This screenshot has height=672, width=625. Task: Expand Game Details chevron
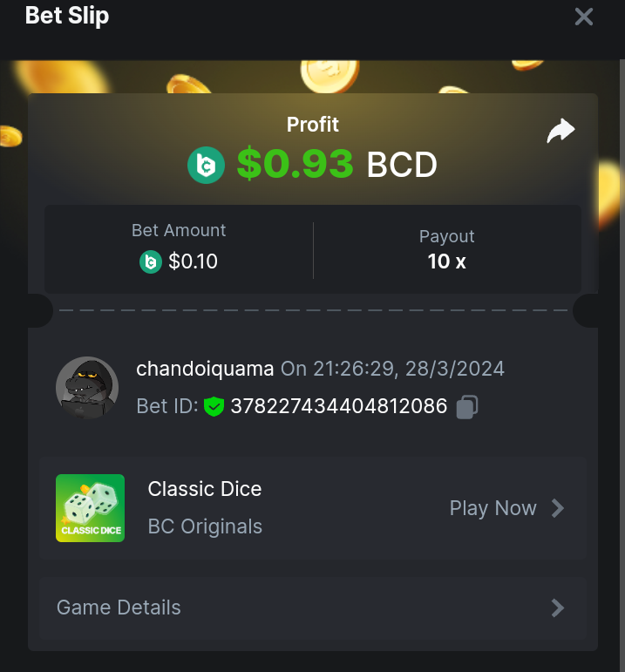558,608
